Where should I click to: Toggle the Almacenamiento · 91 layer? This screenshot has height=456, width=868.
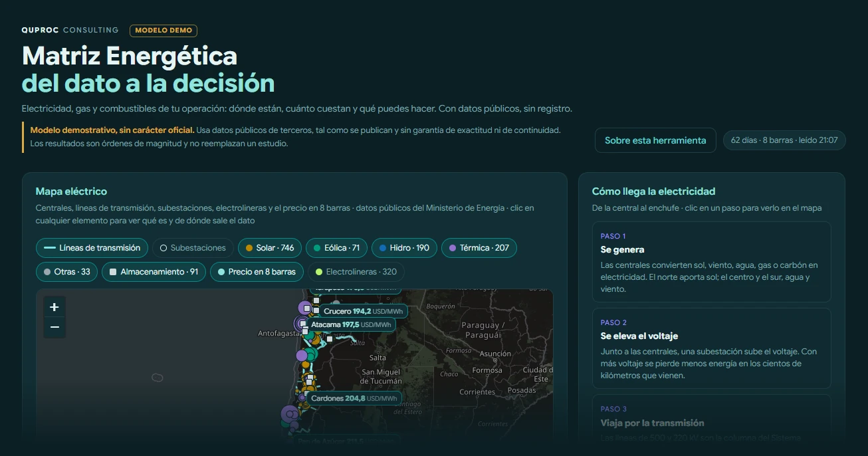click(x=154, y=272)
